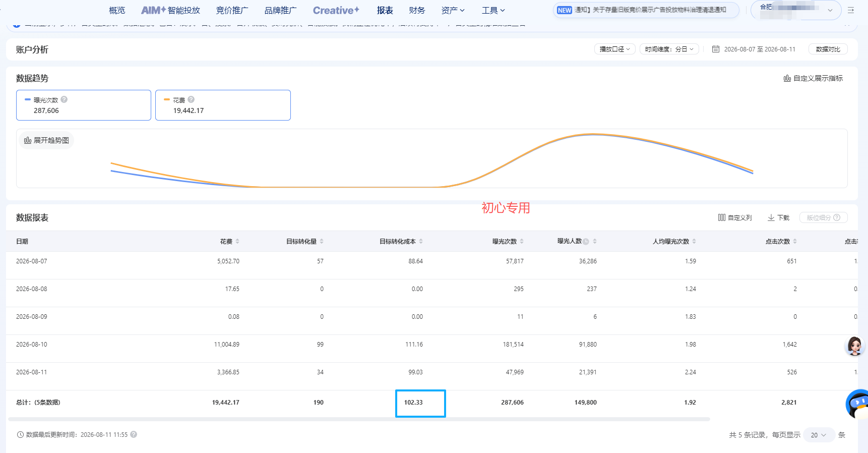The image size is (868, 453).
Task: Select the 报表 reports tab
Action: [385, 10]
